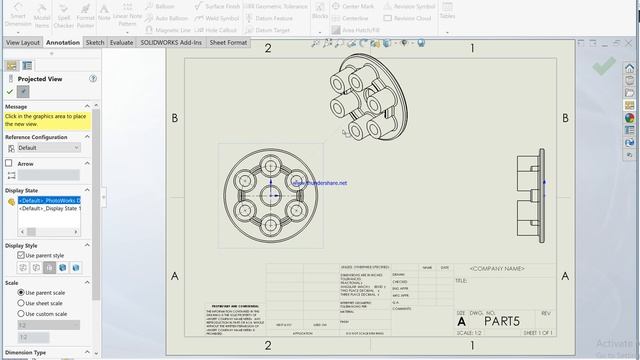Collapse the Arrow section

(x=87, y=163)
